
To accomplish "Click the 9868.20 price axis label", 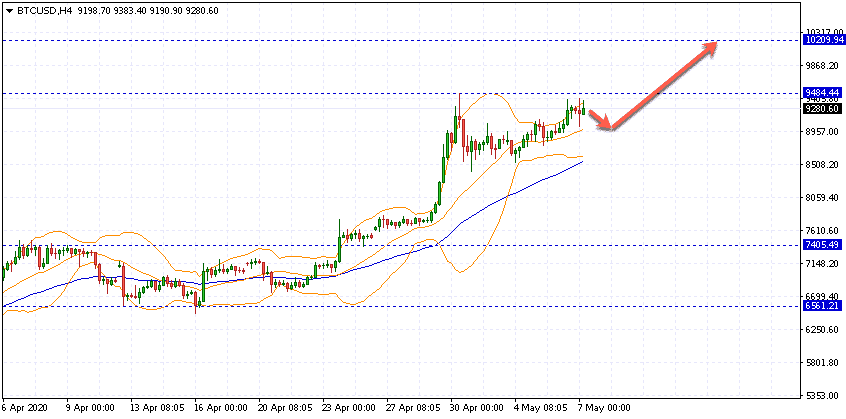I will pos(823,66).
